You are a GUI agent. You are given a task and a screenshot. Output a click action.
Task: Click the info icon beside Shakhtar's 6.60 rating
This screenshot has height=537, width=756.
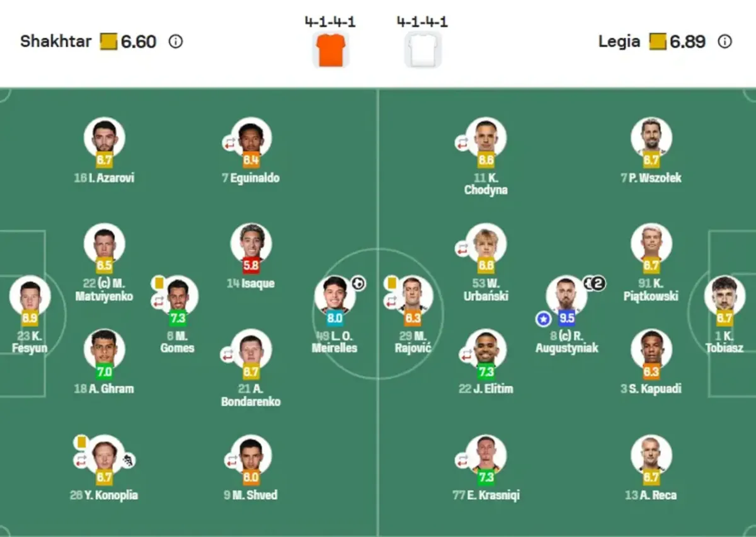pos(176,42)
